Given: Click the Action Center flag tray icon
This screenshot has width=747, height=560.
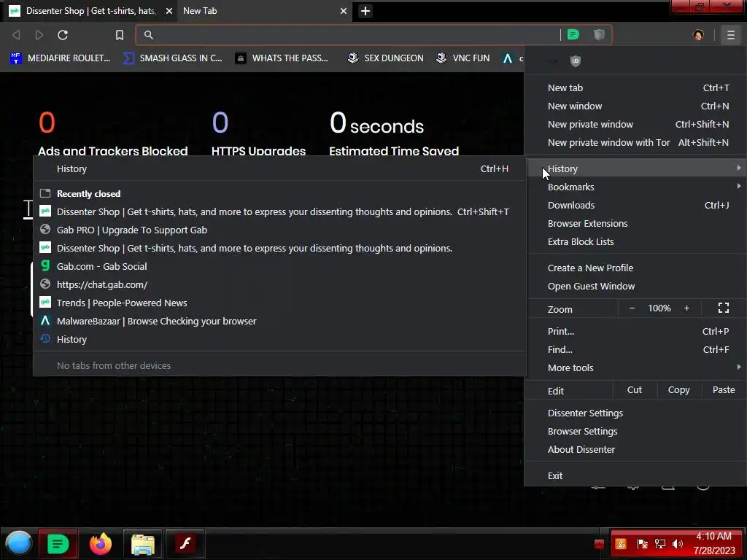Looking at the screenshot, I should (x=642, y=544).
